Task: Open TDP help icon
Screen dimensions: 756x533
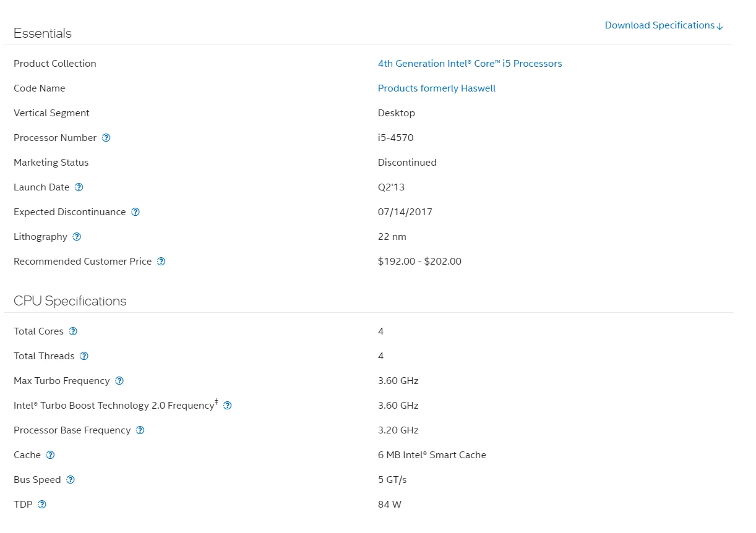Action: point(42,505)
